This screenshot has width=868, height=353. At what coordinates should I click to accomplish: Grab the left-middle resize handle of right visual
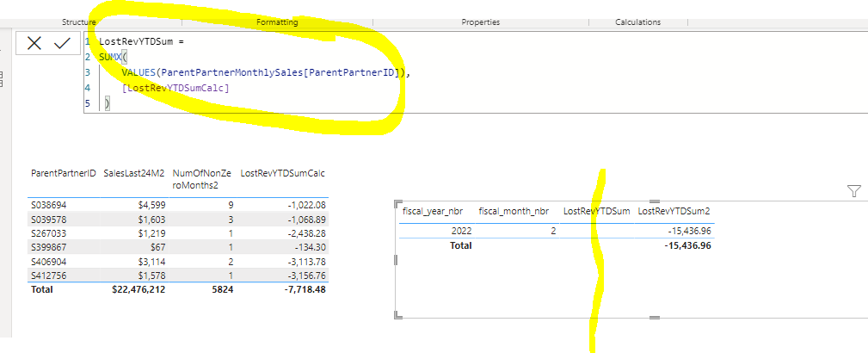tap(396, 259)
